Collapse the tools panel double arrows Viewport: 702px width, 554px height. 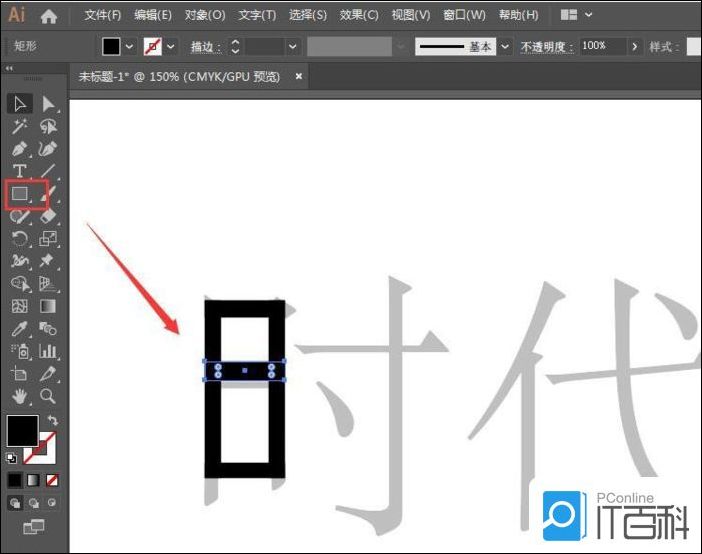pos(9,69)
